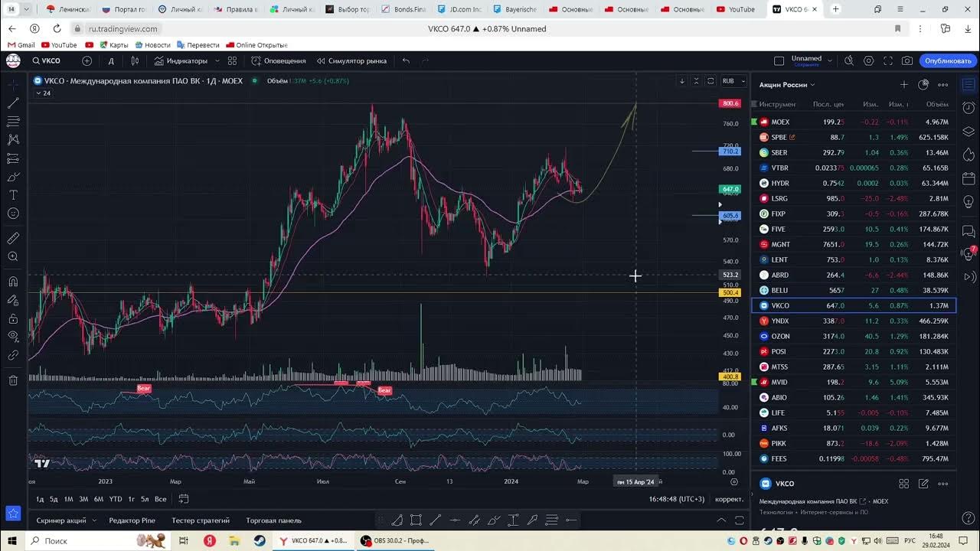This screenshot has height=551, width=980.
Task: Click the trash remove drawings icon
Action: pyautogui.click(x=13, y=380)
